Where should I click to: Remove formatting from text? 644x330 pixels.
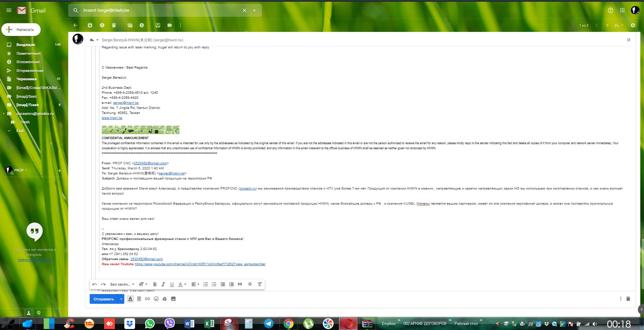coord(260,284)
